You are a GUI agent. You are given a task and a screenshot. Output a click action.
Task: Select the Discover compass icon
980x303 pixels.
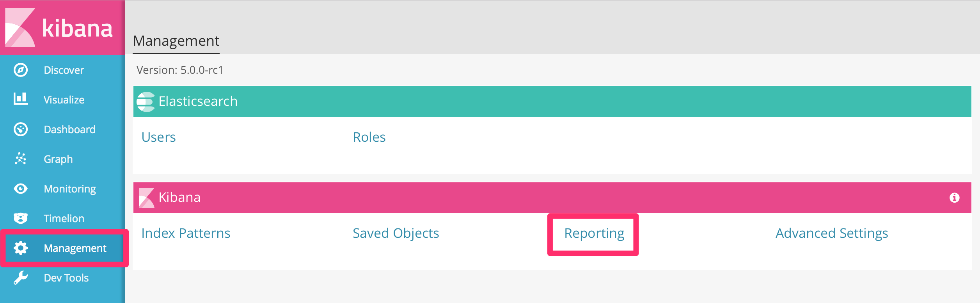click(x=21, y=70)
